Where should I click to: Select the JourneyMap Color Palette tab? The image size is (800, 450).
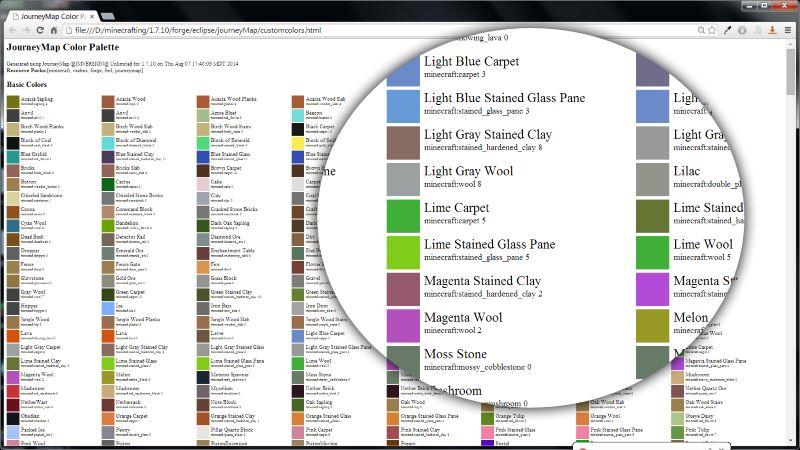(x=52, y=16)
